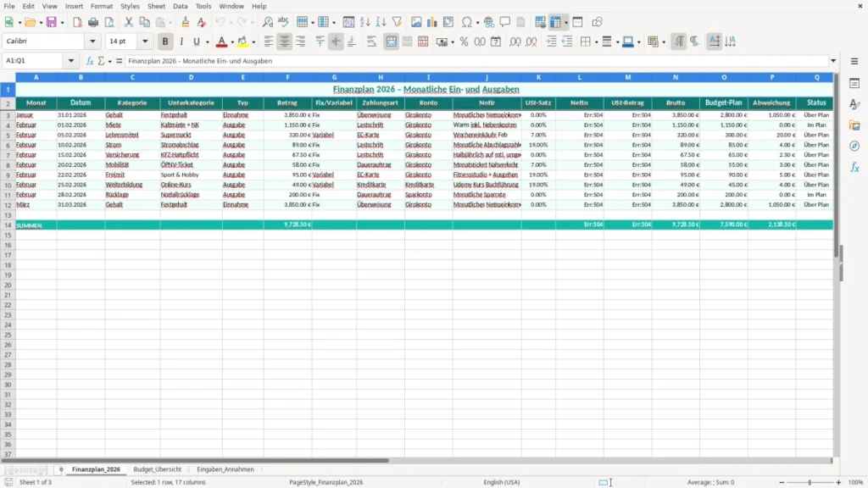The height and width of the screenshot is (488, 868).
Task: Toggle Center Vertically alignment
Action: tap(336, 42)
